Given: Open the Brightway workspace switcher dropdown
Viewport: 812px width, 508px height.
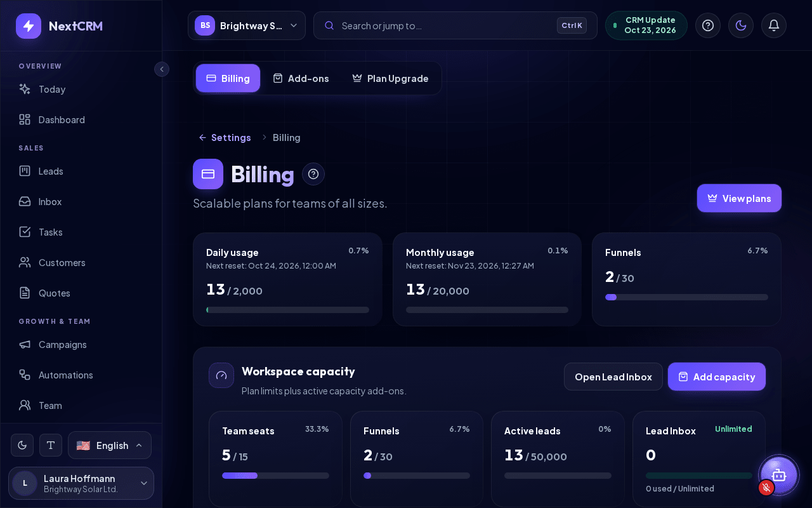Looking at the screenshot, I should click(247, 25).
